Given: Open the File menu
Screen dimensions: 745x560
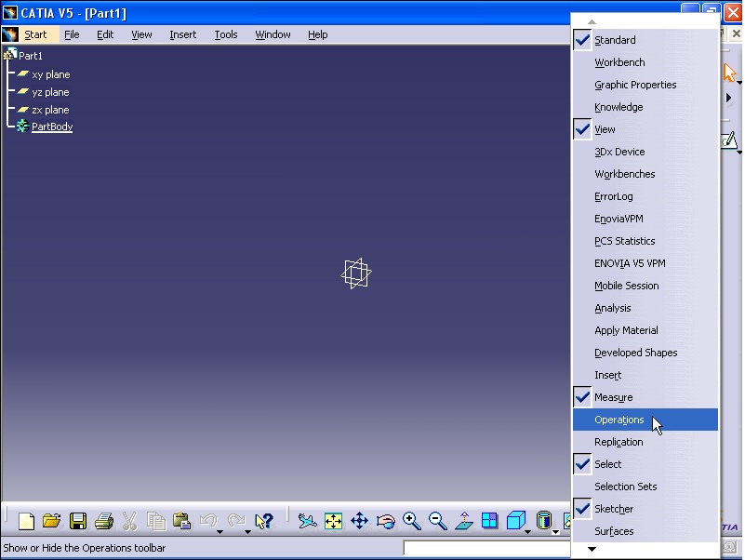Looking at the screenshot, I should 72,34.
